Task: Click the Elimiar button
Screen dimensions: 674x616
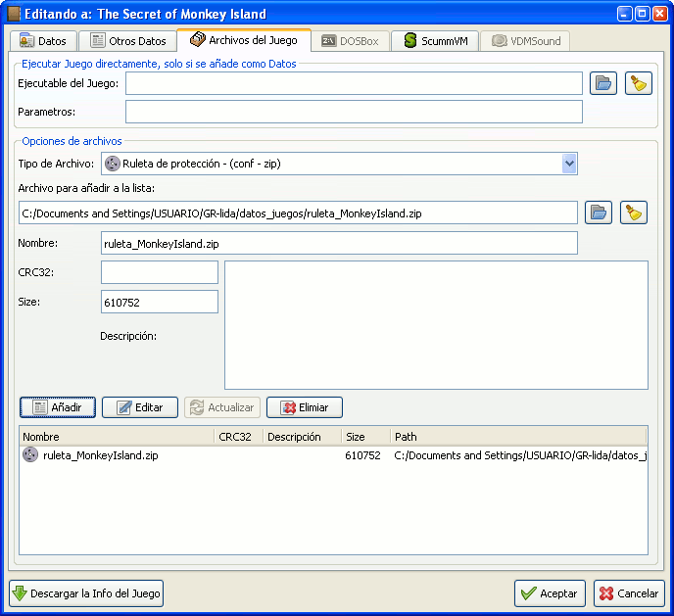Action: tap(304, 407)
